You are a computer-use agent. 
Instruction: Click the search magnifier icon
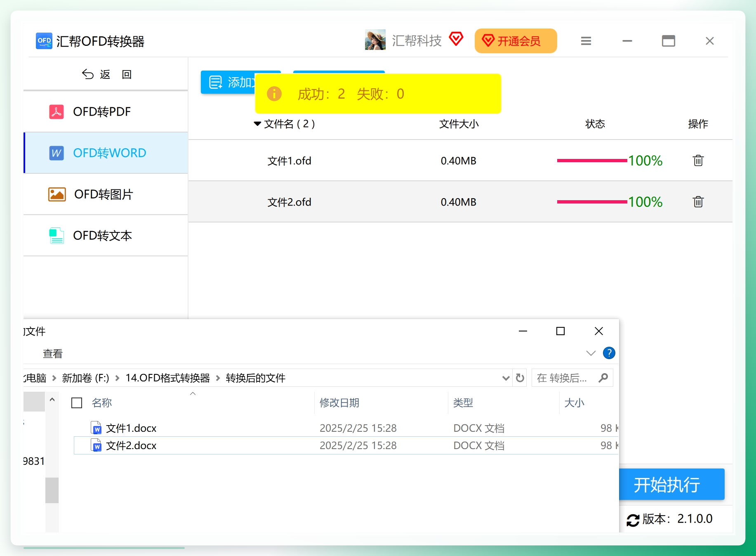tap(603, 378)
